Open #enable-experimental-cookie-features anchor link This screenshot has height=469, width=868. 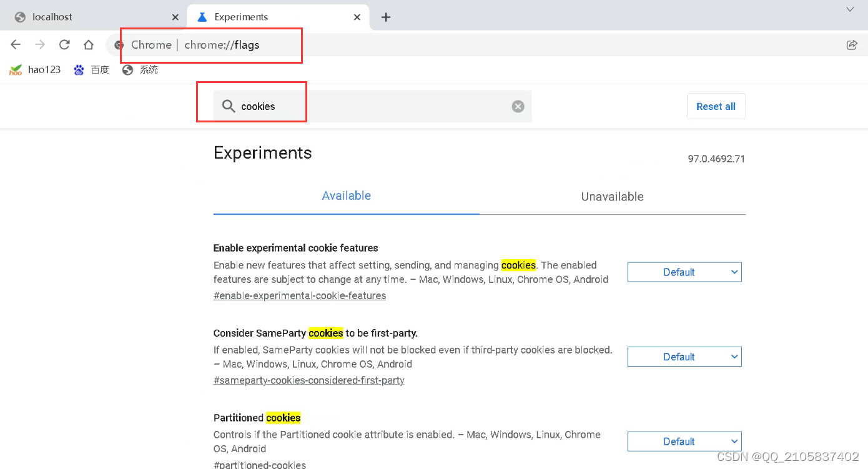coord(300,295)
